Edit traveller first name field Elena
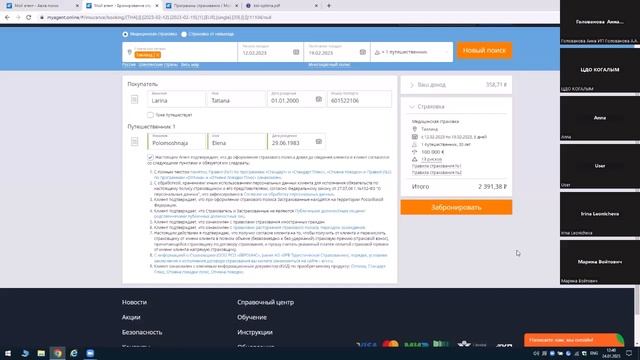640x360 pixels. (237, 142)
